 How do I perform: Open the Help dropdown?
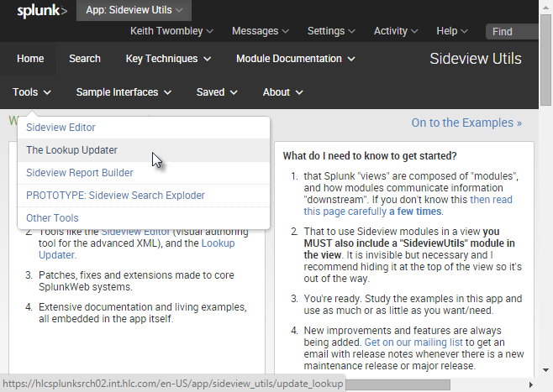[452, 31]
